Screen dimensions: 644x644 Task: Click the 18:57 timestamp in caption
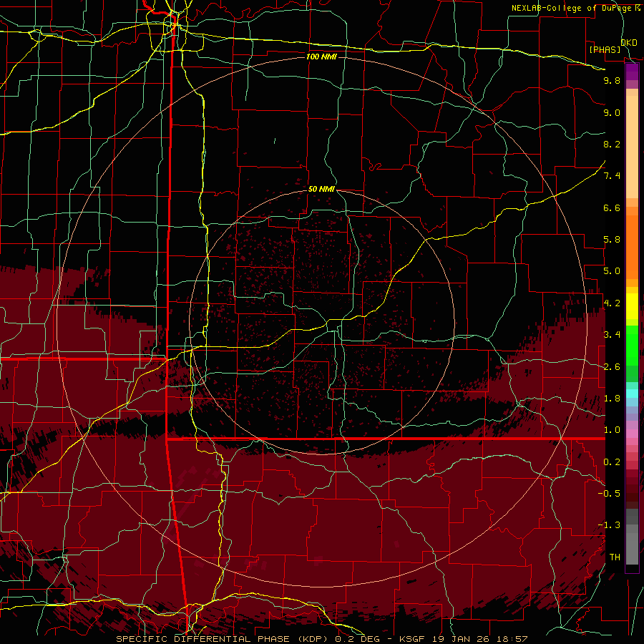click(x=513, y=639)
